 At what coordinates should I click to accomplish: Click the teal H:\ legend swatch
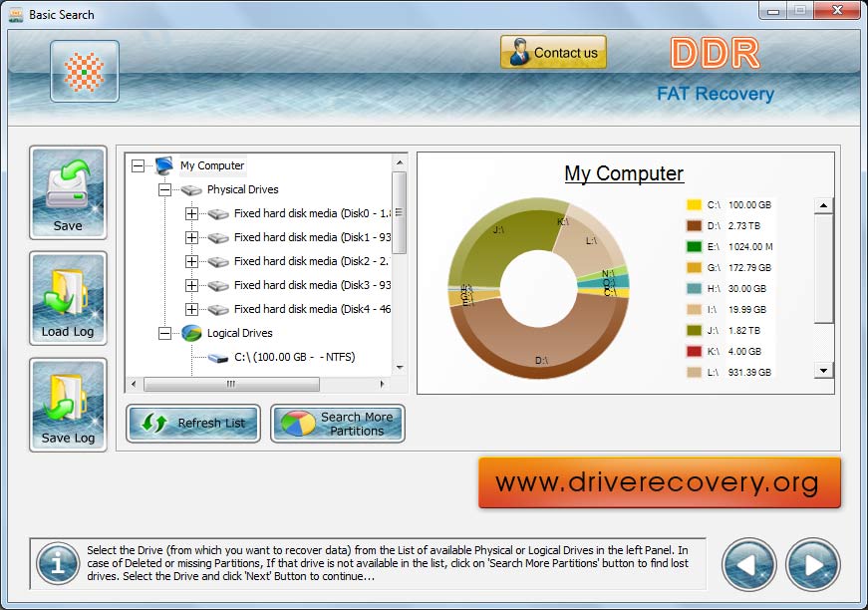[x=695, y=288]
